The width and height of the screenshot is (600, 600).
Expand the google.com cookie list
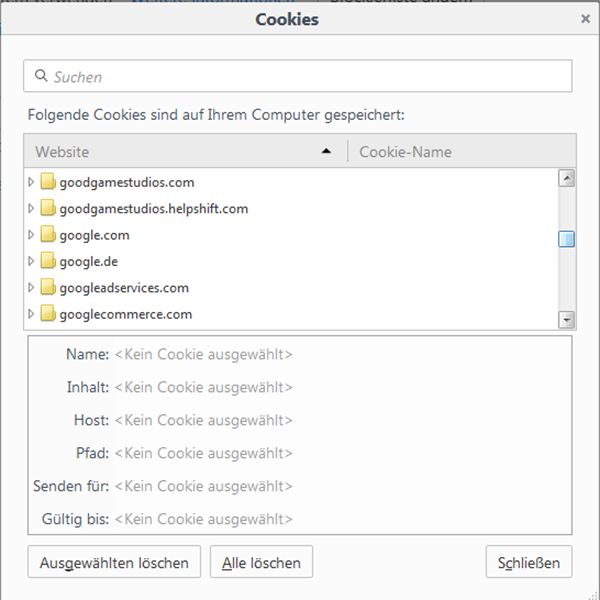[31, 235]
